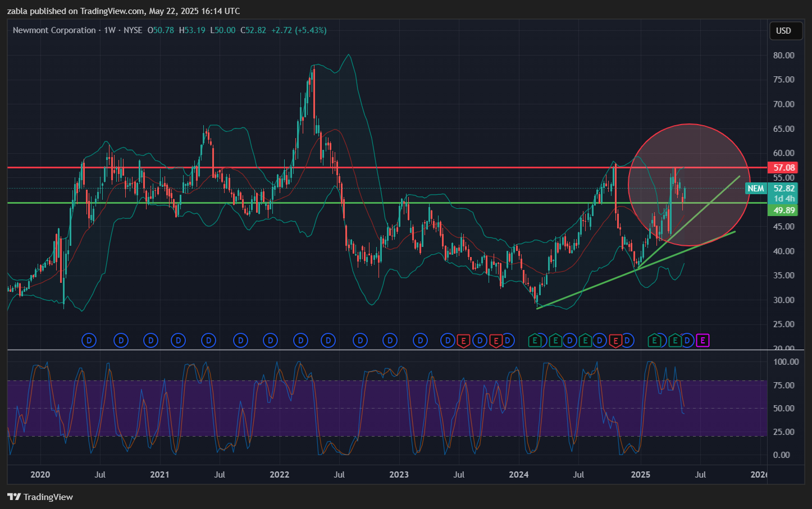Click the Newmont Corporation symbol title
812x509 pixels.
(x=54, y=30)
